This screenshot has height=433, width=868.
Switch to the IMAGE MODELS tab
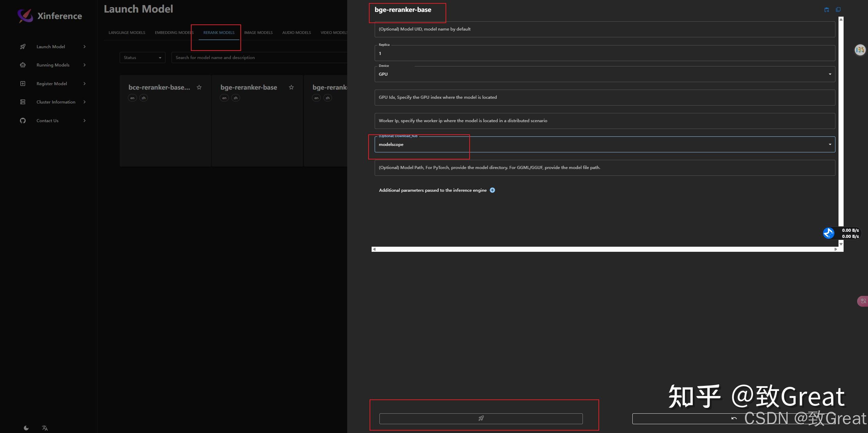pos(258,32)
